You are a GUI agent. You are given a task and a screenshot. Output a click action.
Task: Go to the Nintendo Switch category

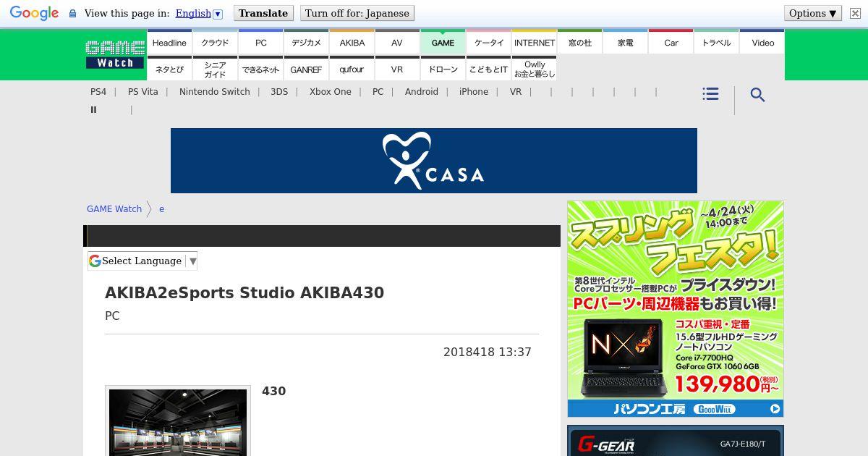[215, 92]
